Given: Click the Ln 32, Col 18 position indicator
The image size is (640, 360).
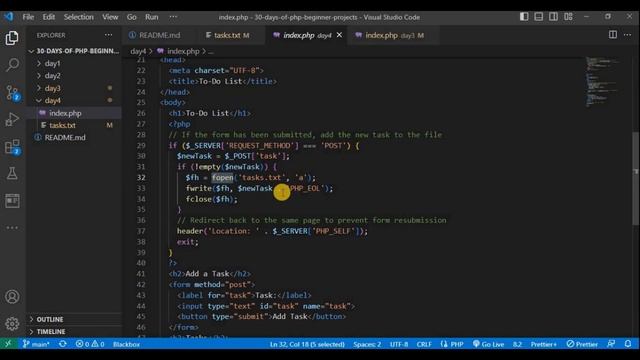Looking at the screenshot, I should (307, 344).
